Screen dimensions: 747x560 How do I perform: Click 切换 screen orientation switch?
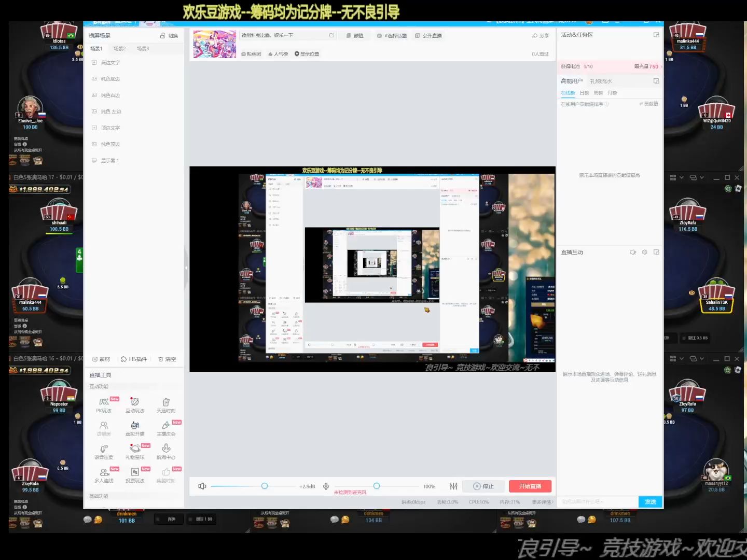point(169,36)
